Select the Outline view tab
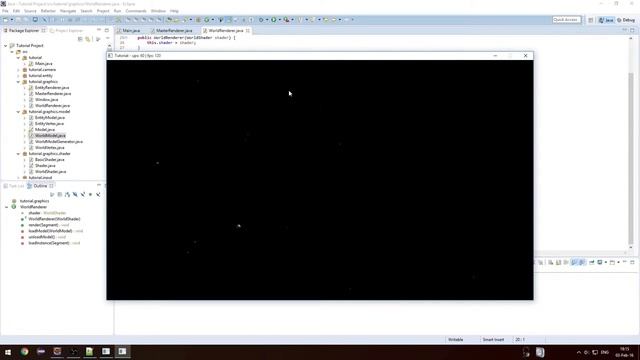The width and height of the screenshot is (640, 360). pyautogui.click(x=40, y=186)
